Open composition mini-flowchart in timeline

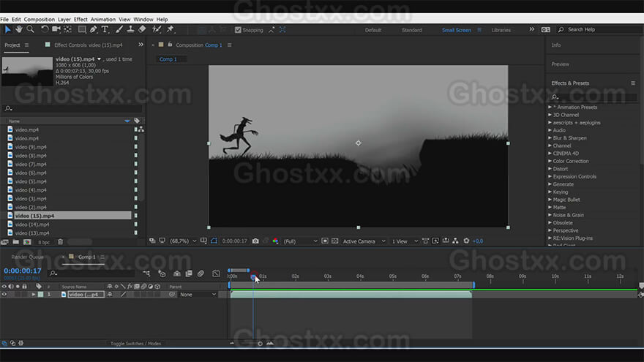[x=146, y=274]
